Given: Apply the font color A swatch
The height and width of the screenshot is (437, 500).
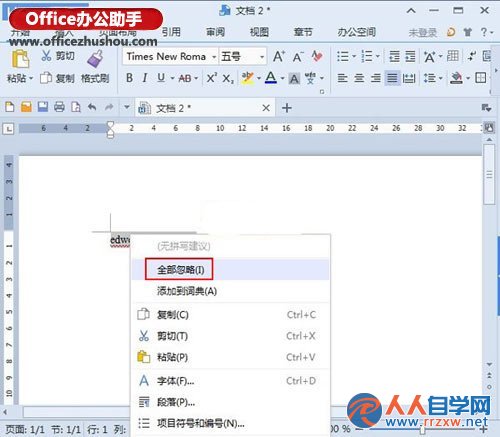Looking at the screenshot, I should pos(271,78).
